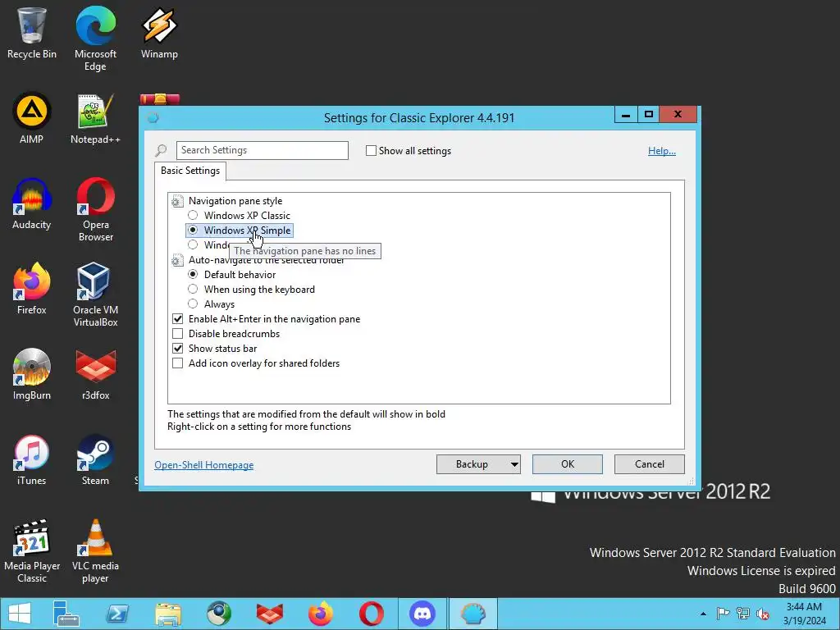Viewport: 840px width, 630px height.
Task: Switch to the Basic Settings tab
Action: (190, 171)
